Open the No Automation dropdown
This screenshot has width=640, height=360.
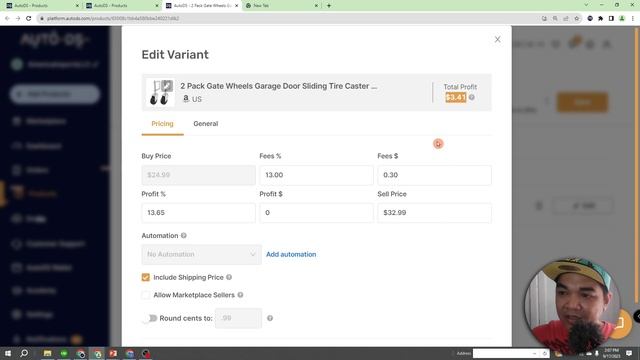(x=201, y=254)
